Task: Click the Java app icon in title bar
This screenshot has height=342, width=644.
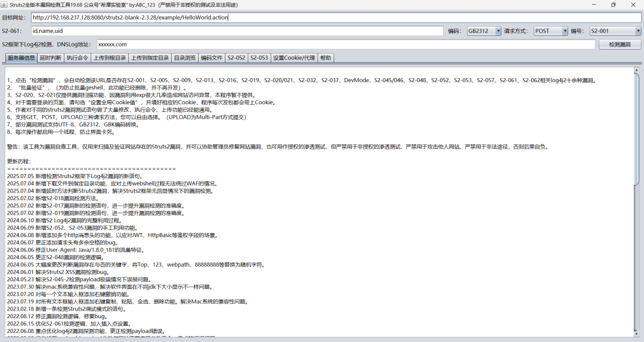Action: pos(5,5)
